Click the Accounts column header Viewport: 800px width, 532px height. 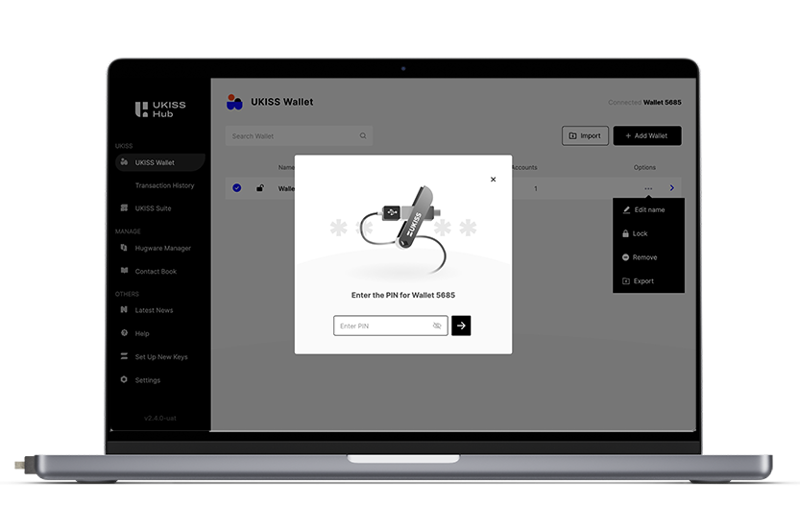tap(524, 167)
